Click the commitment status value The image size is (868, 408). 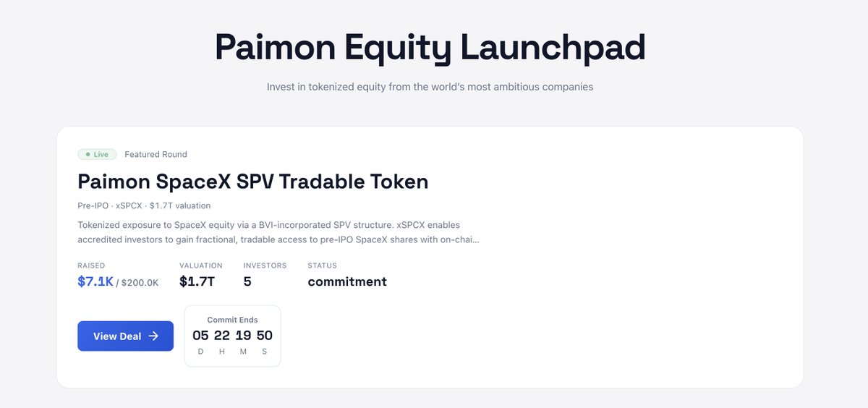347,281
